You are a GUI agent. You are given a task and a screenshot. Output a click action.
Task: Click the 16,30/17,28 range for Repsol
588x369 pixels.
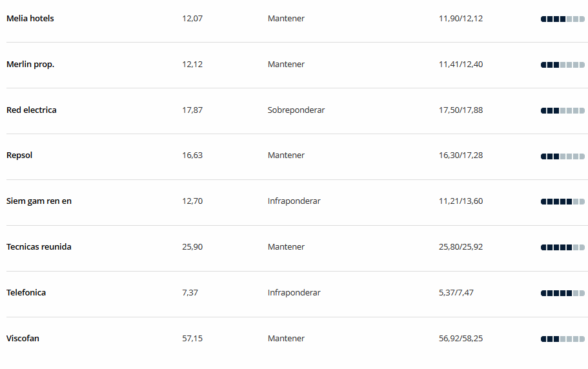click(x=461, y=155)
